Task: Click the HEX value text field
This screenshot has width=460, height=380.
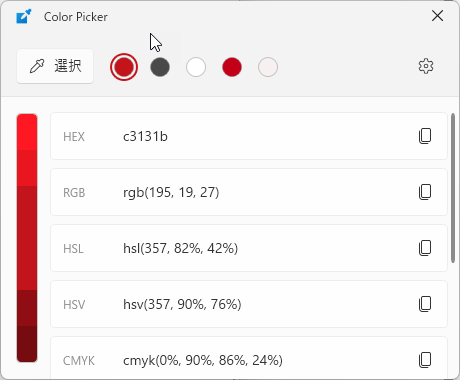Action: coord(249,136)
